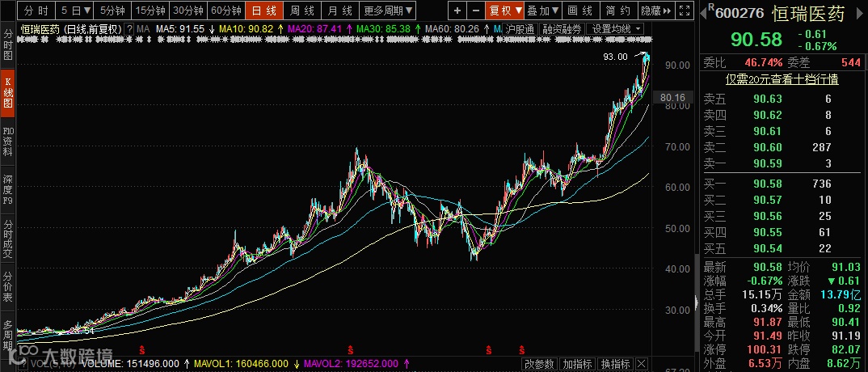
Task: Click the MA30: 85.38 label
Action: coord(383,29)
